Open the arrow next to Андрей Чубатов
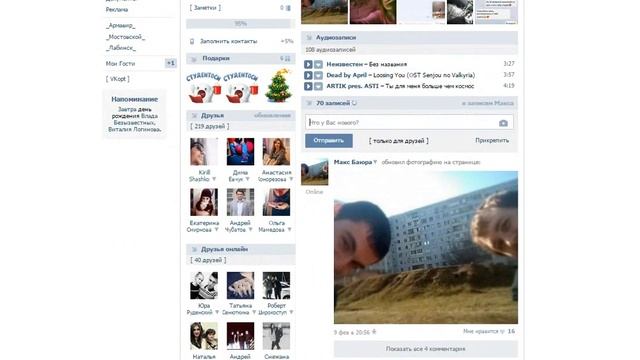This screenshot has height=360, width=640. (250, 230)
